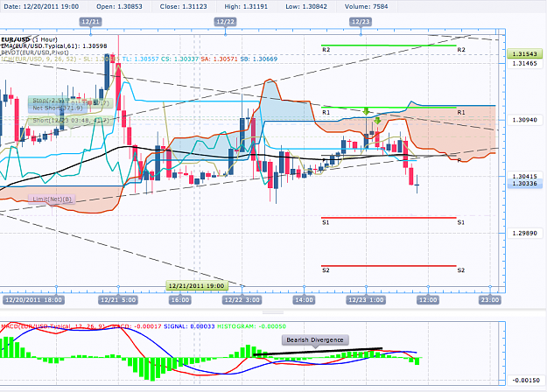Click the Date: 12/20/2011 19:00 header field
The image size is (547, 392).
41,7
